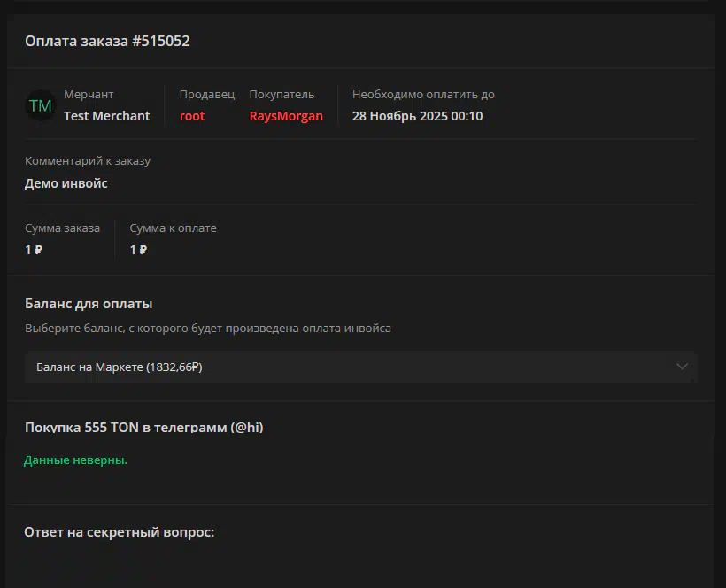Click the Необходимо оплатить до label
This screenshot has width=726, height=588.
pos(423,95)
